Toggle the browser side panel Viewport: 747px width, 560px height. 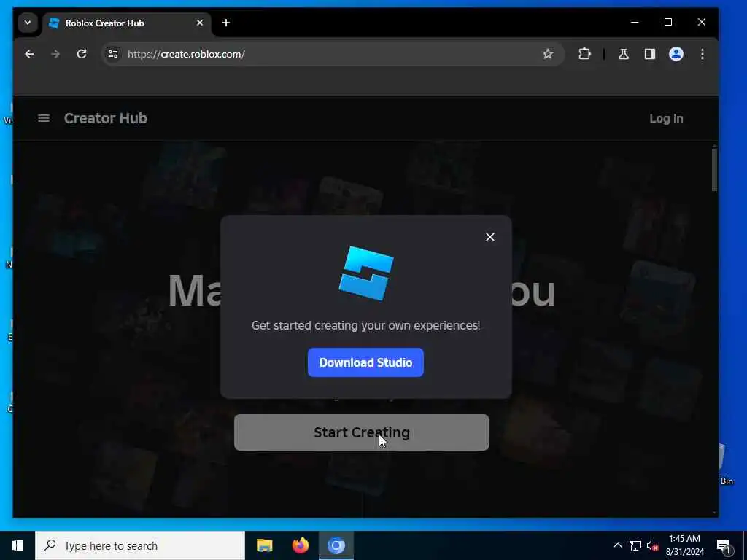pyautogui.click(x=650, y=54)
